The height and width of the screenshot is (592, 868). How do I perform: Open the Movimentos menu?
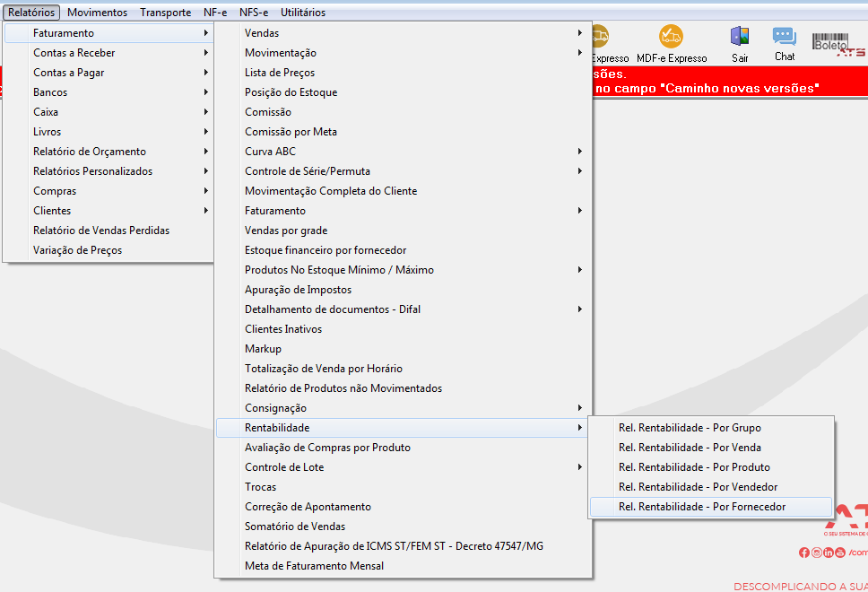98,13
